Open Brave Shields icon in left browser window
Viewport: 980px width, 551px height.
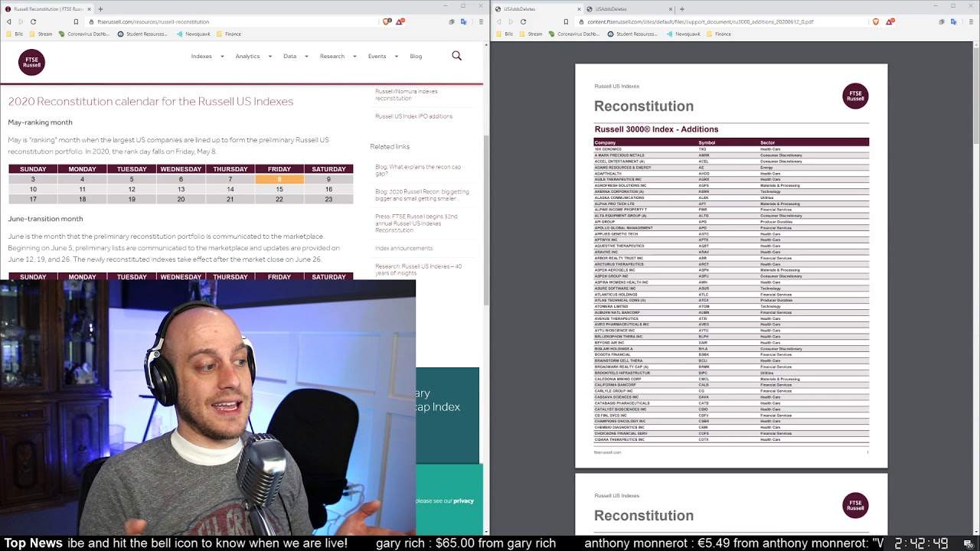tap(387, 21)
